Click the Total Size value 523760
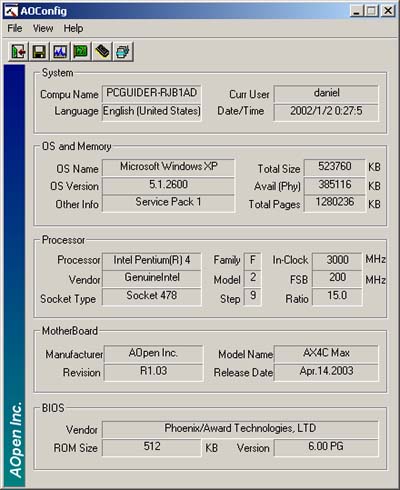The width and height of the screenshot is (400, 490). 335,167
